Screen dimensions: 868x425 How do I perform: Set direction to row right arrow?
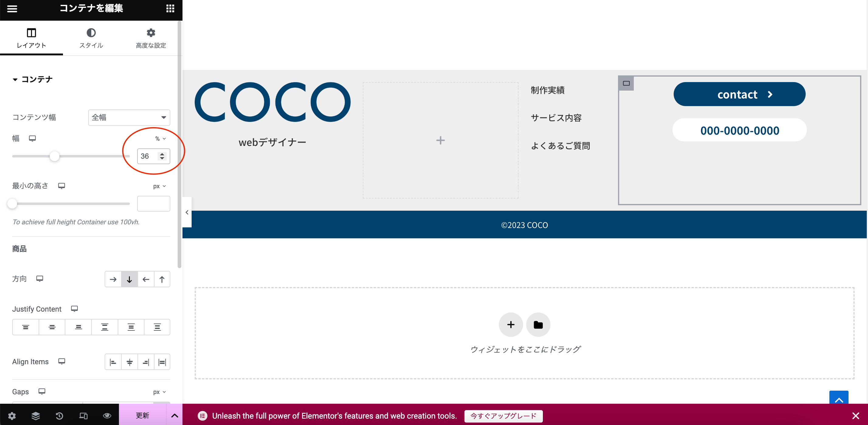pyautogui.click(x=113, y=279)
